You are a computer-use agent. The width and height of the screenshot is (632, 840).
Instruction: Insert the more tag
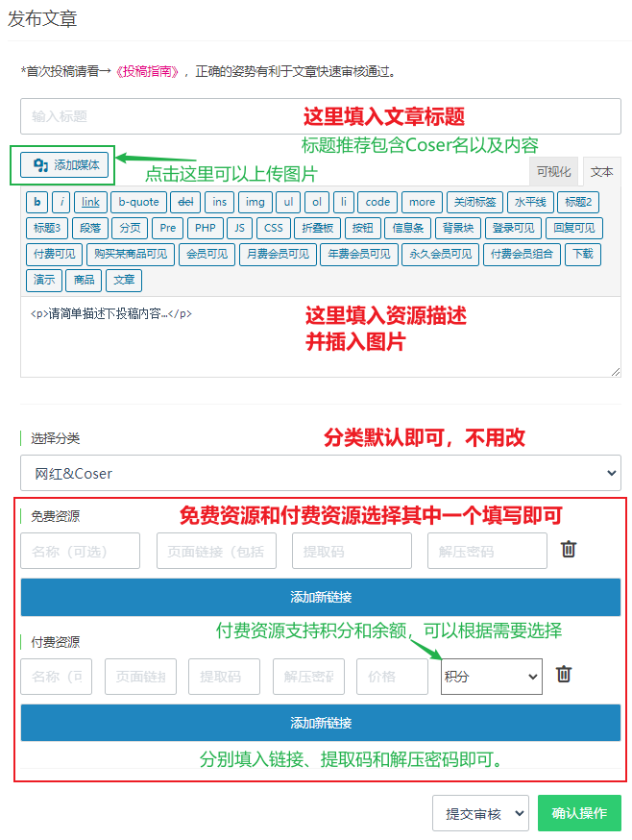[x=422, y=202]
